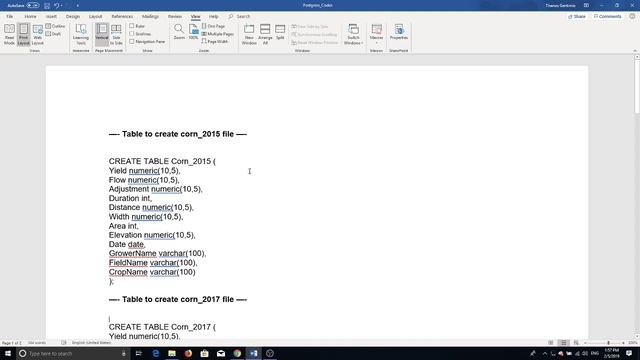Screen dimensions: 640x360
Task: Click the Save icon in title bar
Action: click(x=47, y=6)
